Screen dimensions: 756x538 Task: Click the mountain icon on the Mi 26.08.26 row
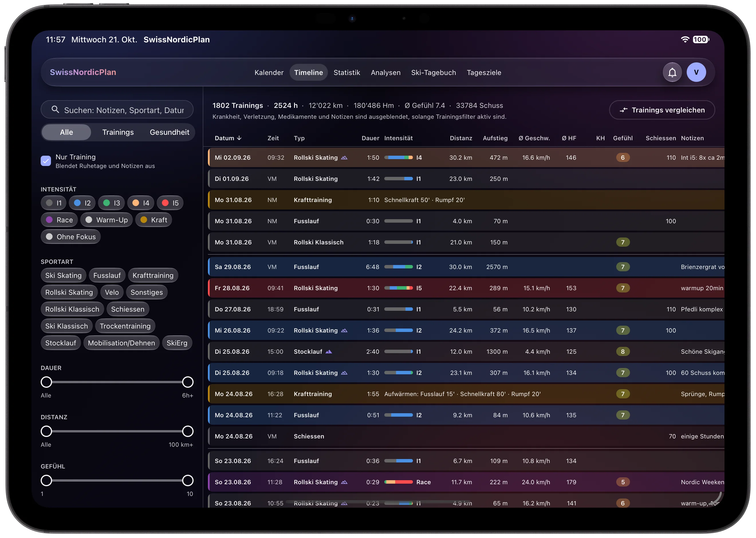344,331
